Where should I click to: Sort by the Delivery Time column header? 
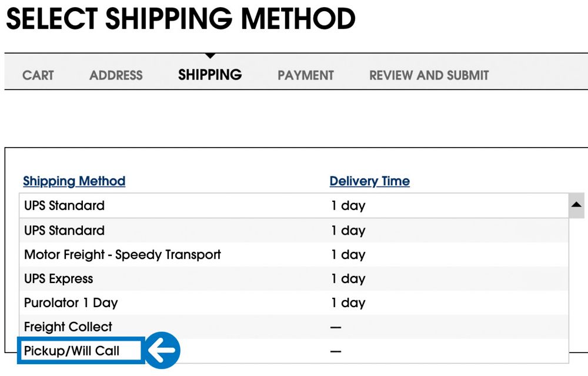pyautogui.click(x=369, y=181)
